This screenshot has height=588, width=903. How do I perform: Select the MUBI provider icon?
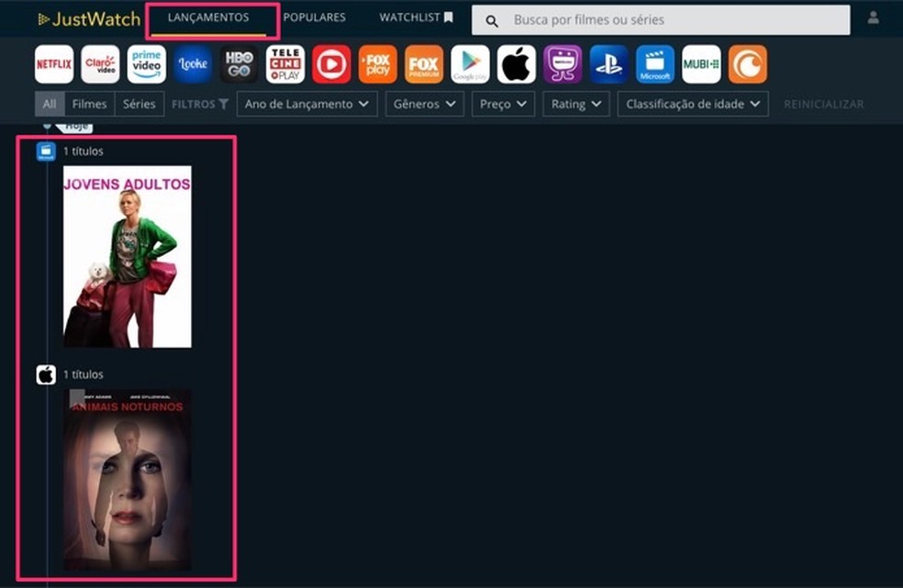click(701, 64)
